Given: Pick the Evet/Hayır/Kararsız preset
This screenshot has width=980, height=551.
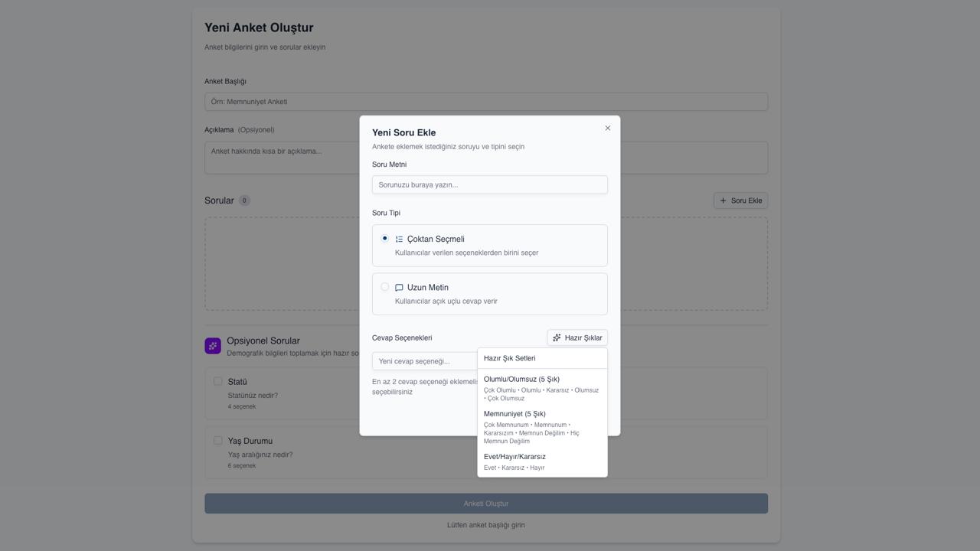Looking at the screenshot, I should click(x=542, y=461).
